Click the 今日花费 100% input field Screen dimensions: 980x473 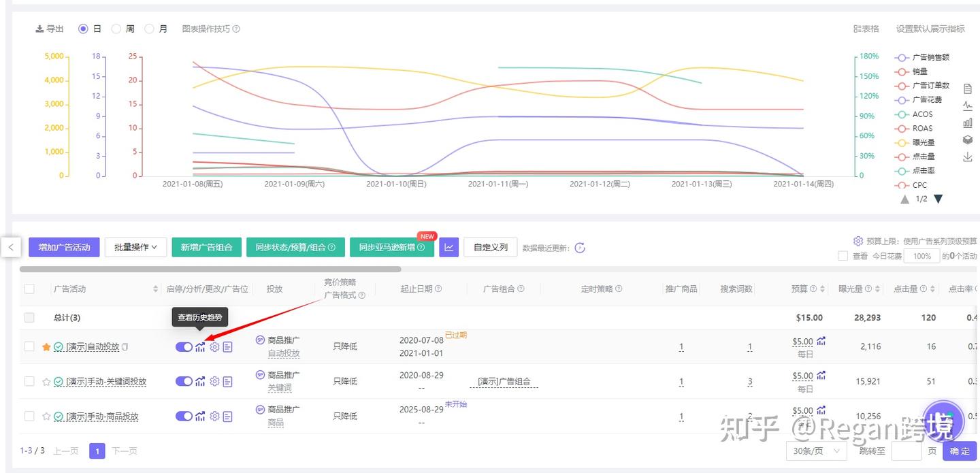[x=922, y=256]
